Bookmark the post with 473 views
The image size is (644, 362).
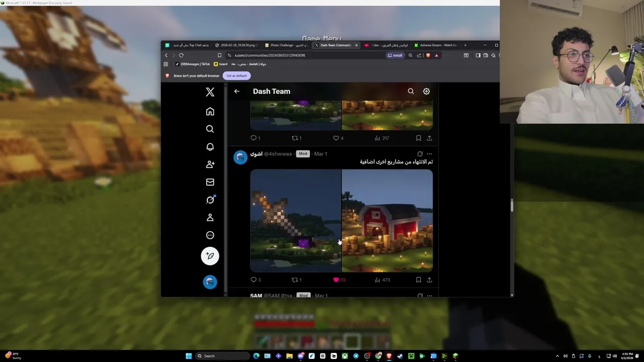tap(418, 280)
